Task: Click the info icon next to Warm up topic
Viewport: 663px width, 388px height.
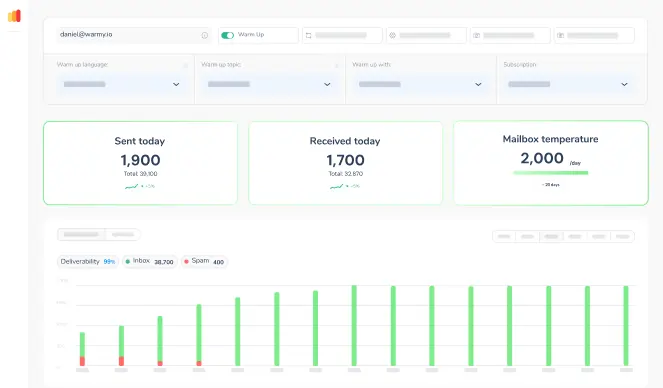Action: [337, 65]
